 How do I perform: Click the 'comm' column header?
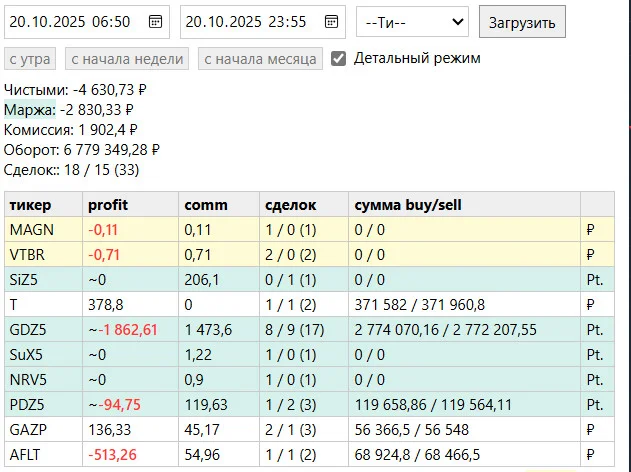(x=219, y=205)
